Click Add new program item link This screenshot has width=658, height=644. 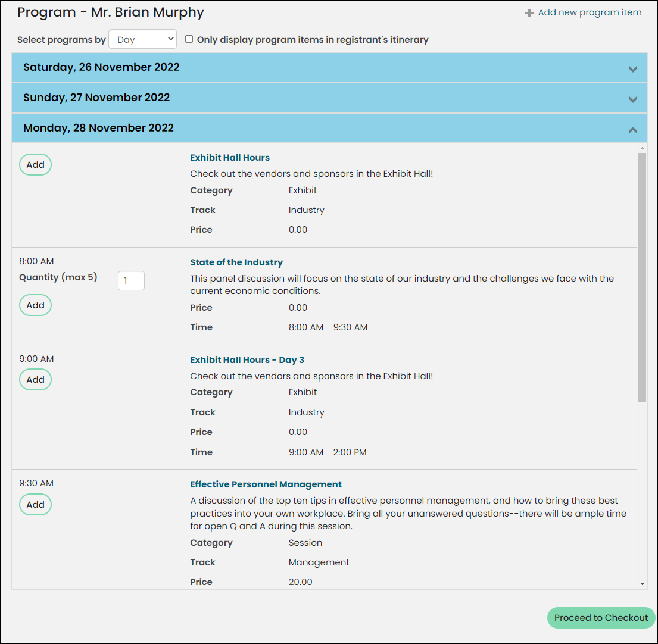[589, 12]
